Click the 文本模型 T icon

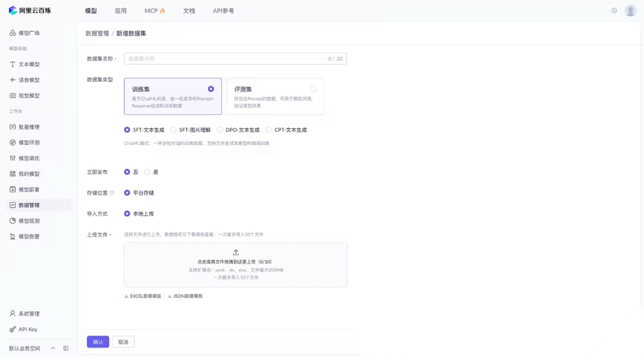pyautogui.click(x=13, y=64)
